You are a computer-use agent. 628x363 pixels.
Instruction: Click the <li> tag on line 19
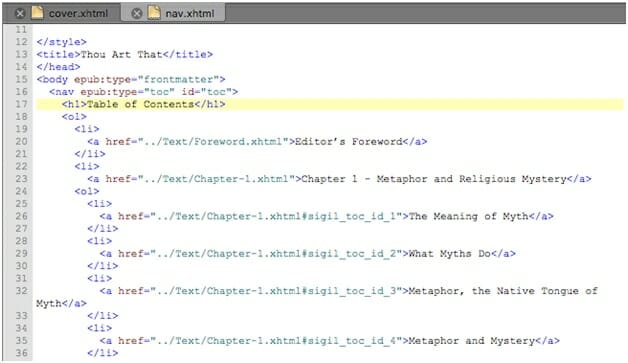click(x=87, y=129)
